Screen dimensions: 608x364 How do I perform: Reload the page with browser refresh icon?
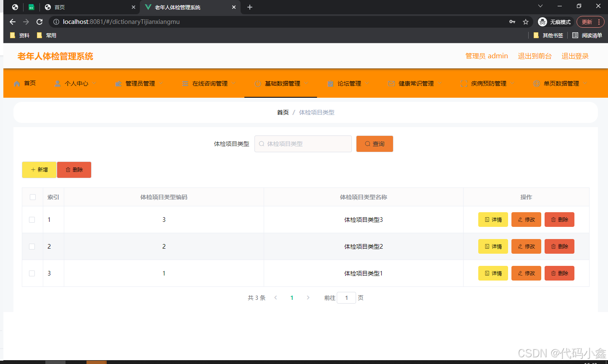pyautogui.click(x=39, y=22)
